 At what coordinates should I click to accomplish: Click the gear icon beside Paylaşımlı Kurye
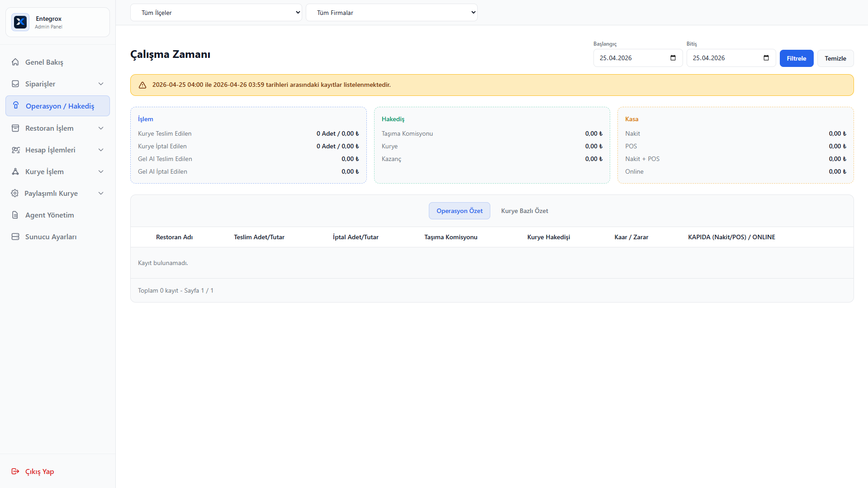point(15,193)
